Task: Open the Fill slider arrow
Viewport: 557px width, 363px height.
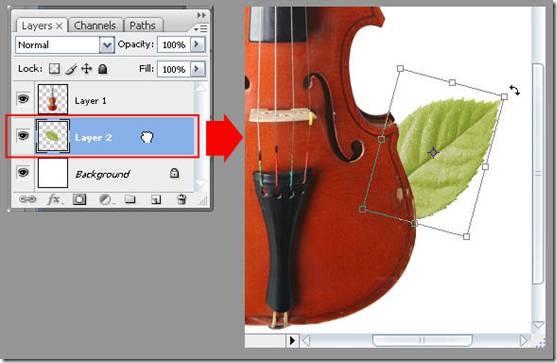Action: coord(197,69)
